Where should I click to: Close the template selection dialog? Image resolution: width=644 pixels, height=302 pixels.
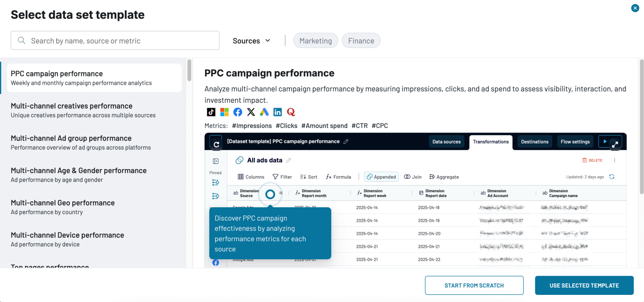pos(635,8)
